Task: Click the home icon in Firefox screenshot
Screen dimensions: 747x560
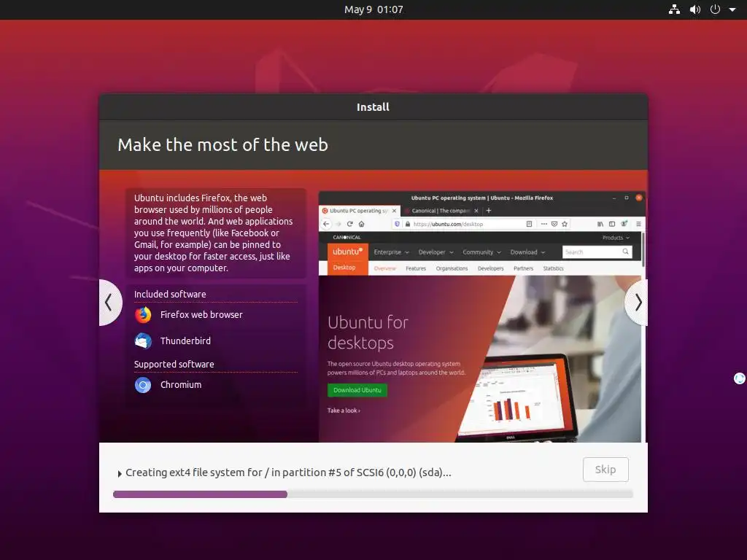Action: (x=362, y=224)
